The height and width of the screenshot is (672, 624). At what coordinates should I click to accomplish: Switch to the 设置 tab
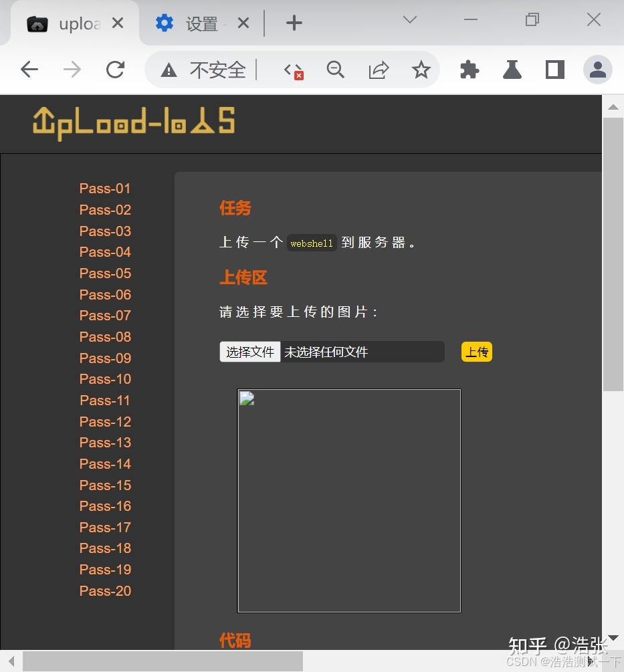click(x=201, y=23)
